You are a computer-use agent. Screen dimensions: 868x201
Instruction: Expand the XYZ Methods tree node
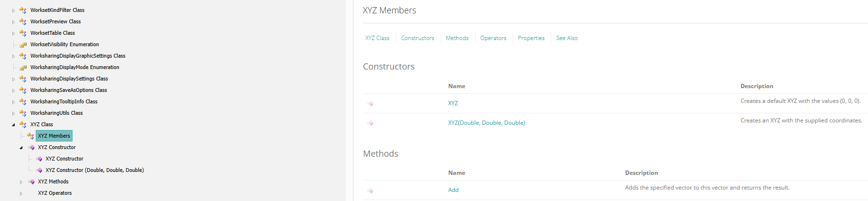tap(21, 182)
